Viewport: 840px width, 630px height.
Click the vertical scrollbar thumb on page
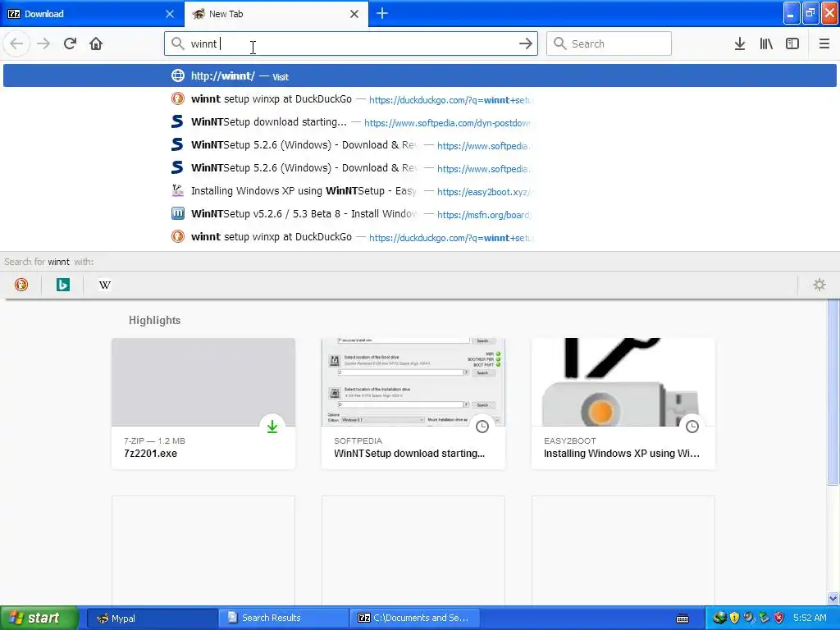point(833,392)
